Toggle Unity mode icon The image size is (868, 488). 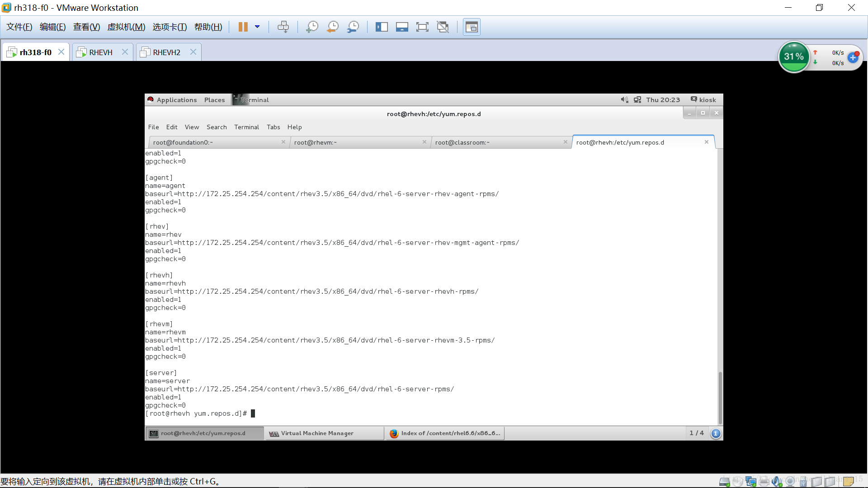443,27
